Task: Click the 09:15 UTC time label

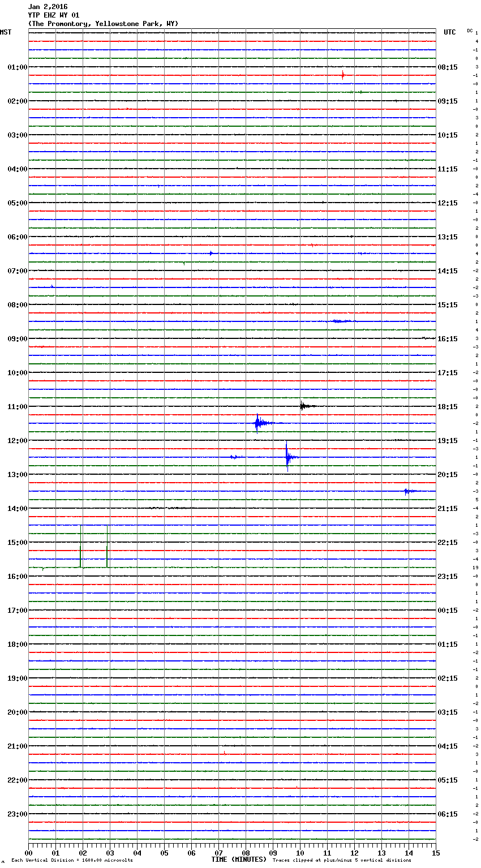Action: (448, 101)
